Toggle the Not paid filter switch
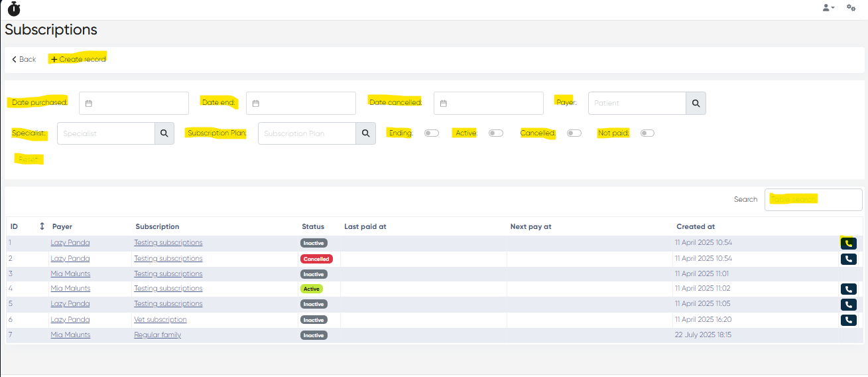868x377 pixels. [x=647, y=133]
